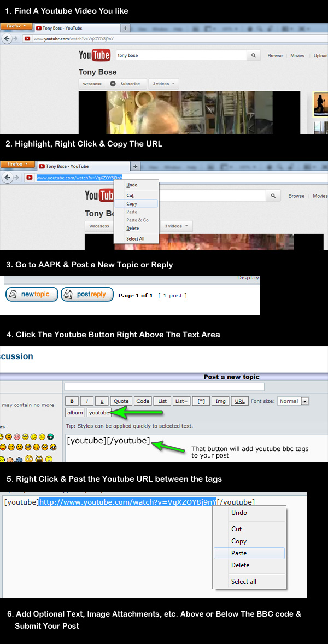Click the search field containing tony bose
328x644 pixels.
[x=180, y=55]
